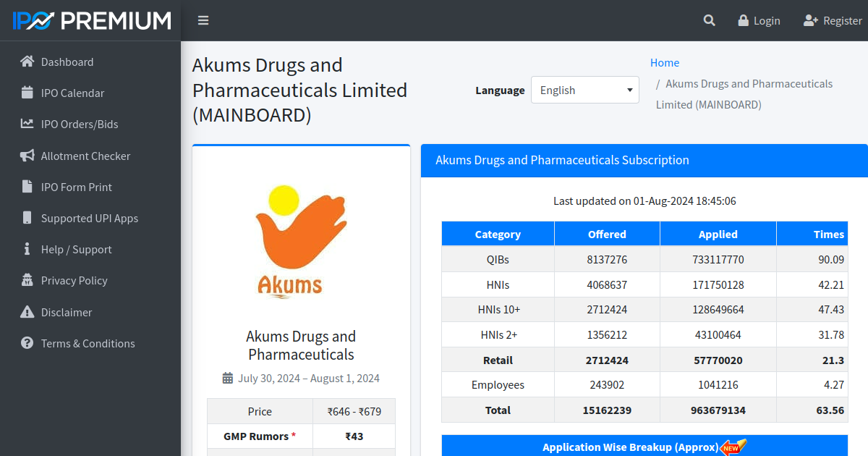
Task: Toggle the sidebar with the hamburger icon
Action: tap(203, 20)
